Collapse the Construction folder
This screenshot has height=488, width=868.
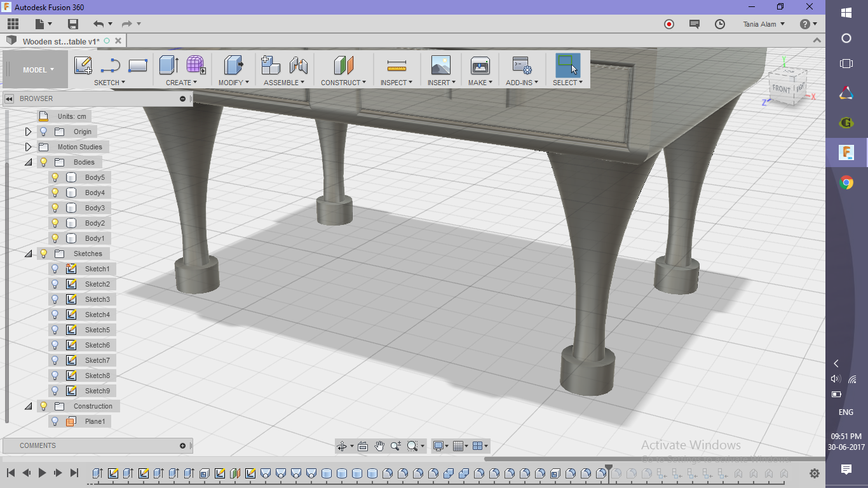click(28, 406)
